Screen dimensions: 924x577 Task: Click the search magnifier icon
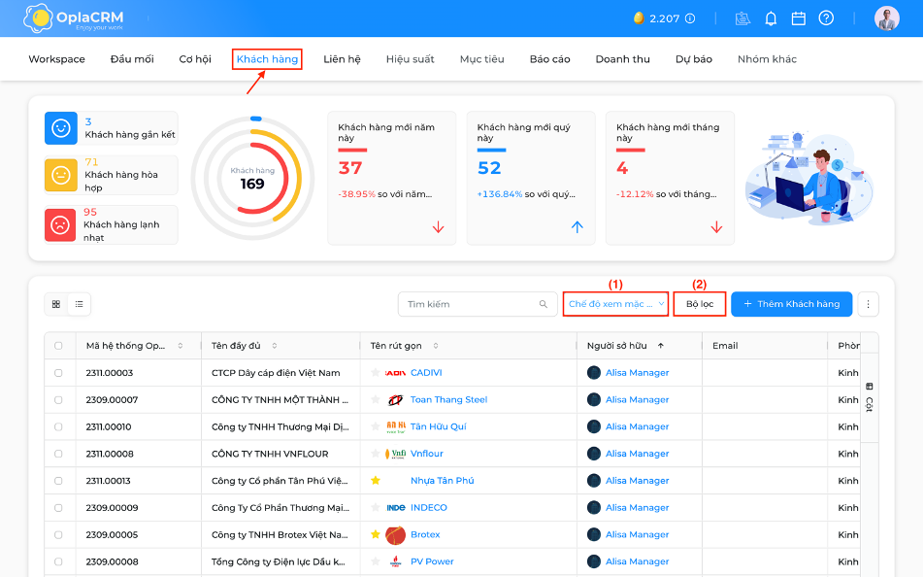coord(543,304)
